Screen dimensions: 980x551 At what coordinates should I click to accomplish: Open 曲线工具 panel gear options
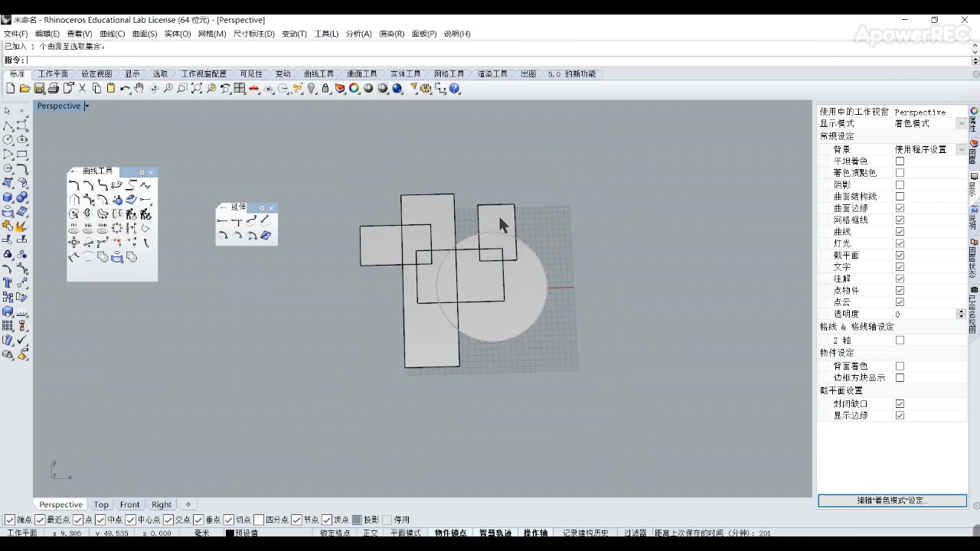[x=142, y=172]
